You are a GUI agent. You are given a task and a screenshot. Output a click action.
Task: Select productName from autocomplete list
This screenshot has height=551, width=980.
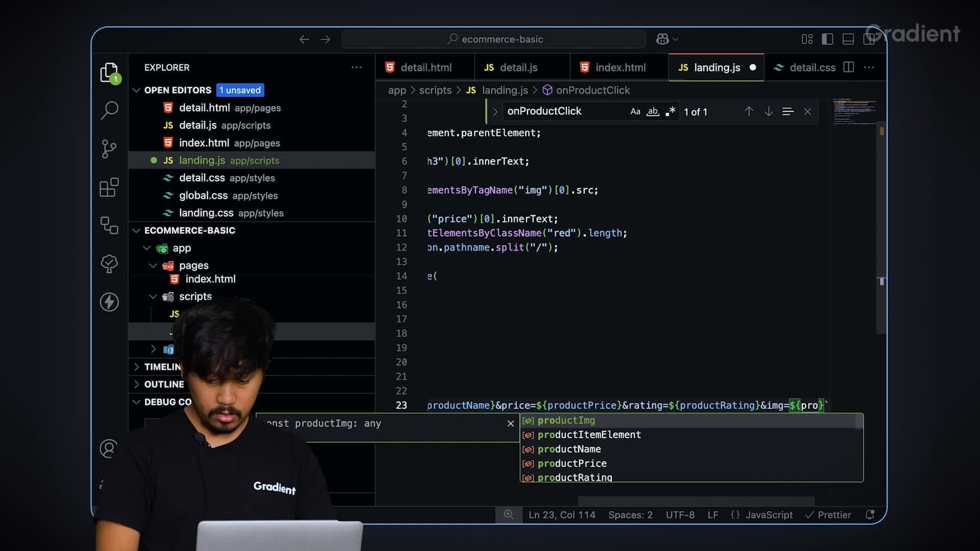point(569,449)
